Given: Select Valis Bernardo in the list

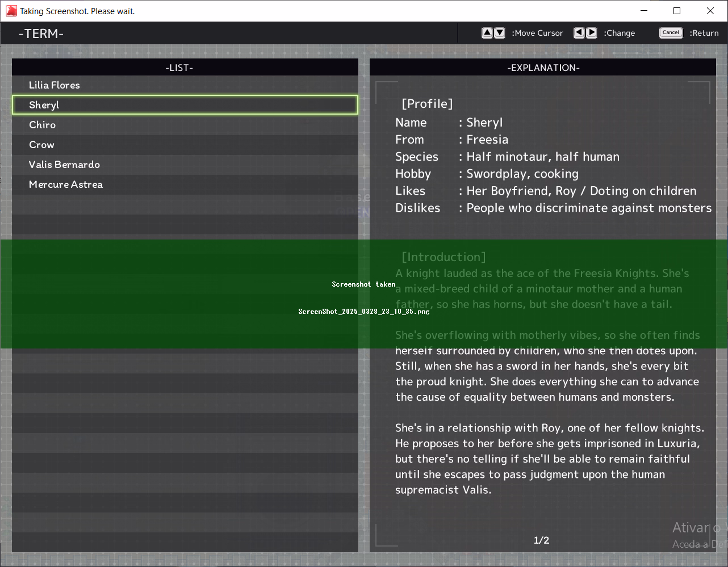Looking at the screenshot, I should click(64, 165).
